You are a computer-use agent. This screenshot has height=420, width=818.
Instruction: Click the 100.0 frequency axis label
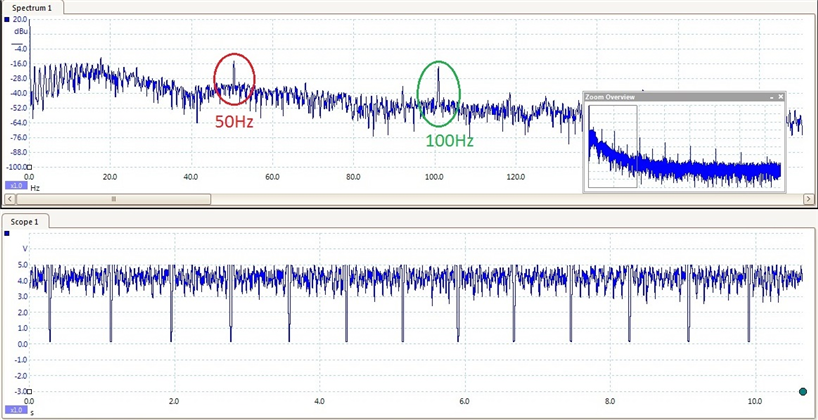point(434,177)
